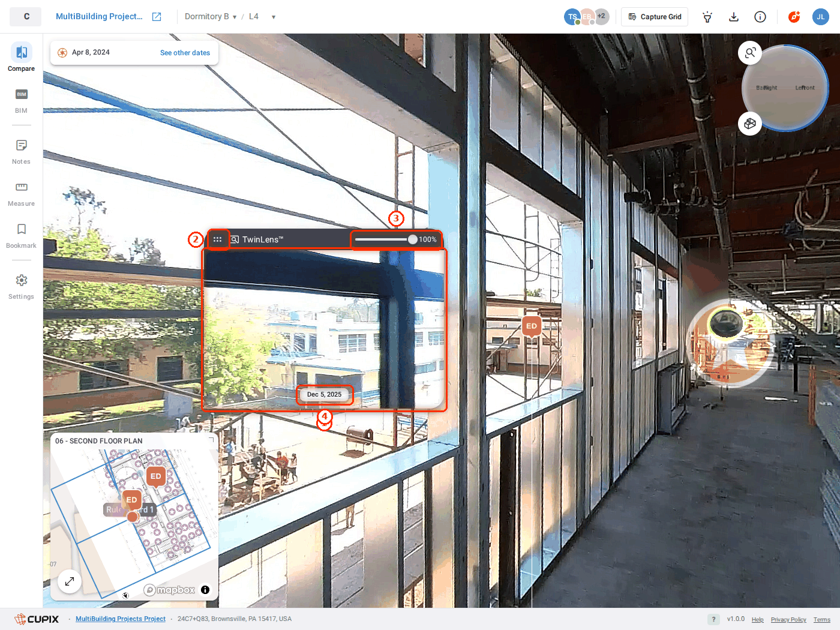Click the 06 - SECOND FLOOR PLAN title
Screen dimensions: 840x630
click(99, 441)
